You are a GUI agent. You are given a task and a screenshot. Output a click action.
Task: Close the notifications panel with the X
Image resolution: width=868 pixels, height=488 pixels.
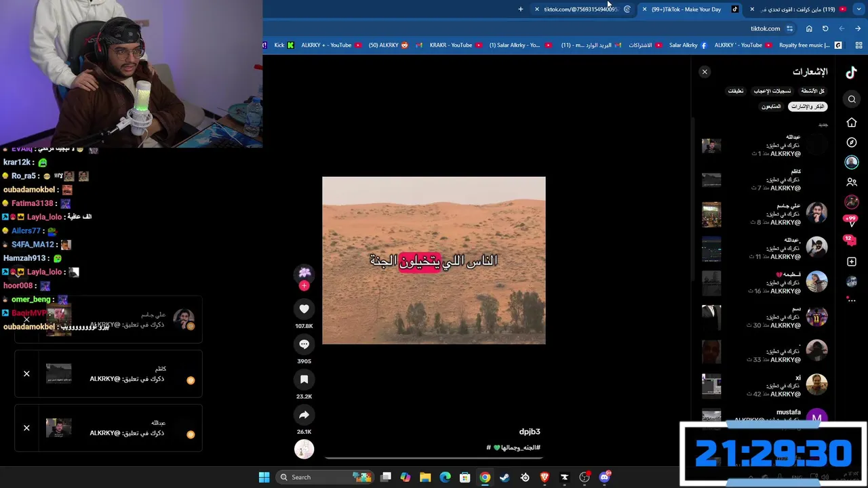pyautogui.click(x=705, y=72)
